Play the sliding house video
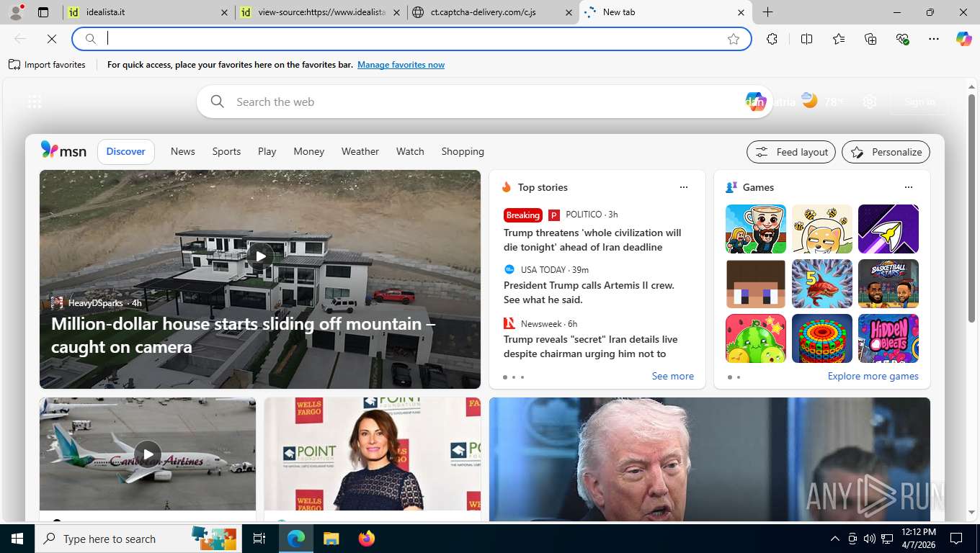The image size is (980, 553). point(260,256)
